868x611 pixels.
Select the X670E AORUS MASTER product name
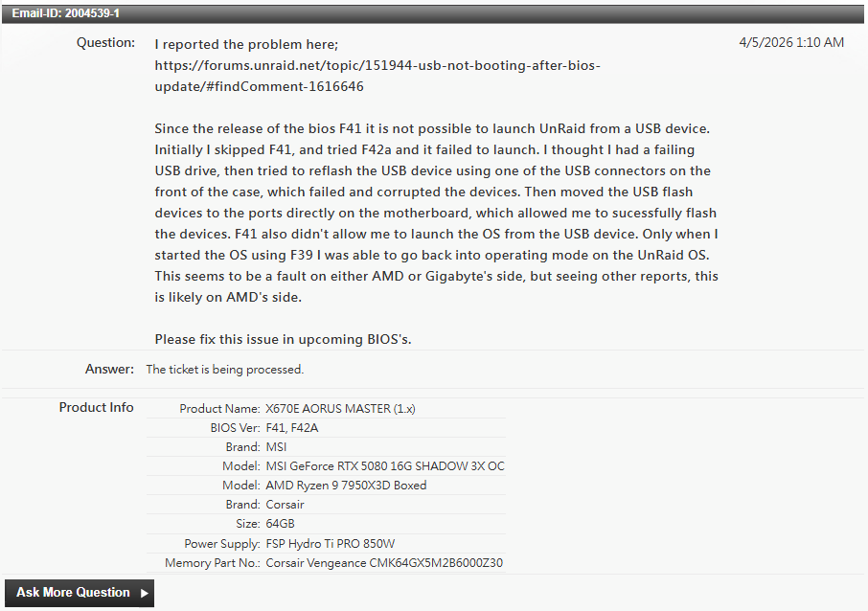coord(340,409)
